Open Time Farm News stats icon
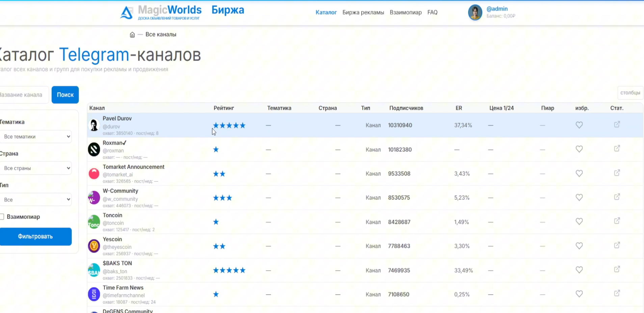Viewport: 644px width, 313px height. click(617, 293)
